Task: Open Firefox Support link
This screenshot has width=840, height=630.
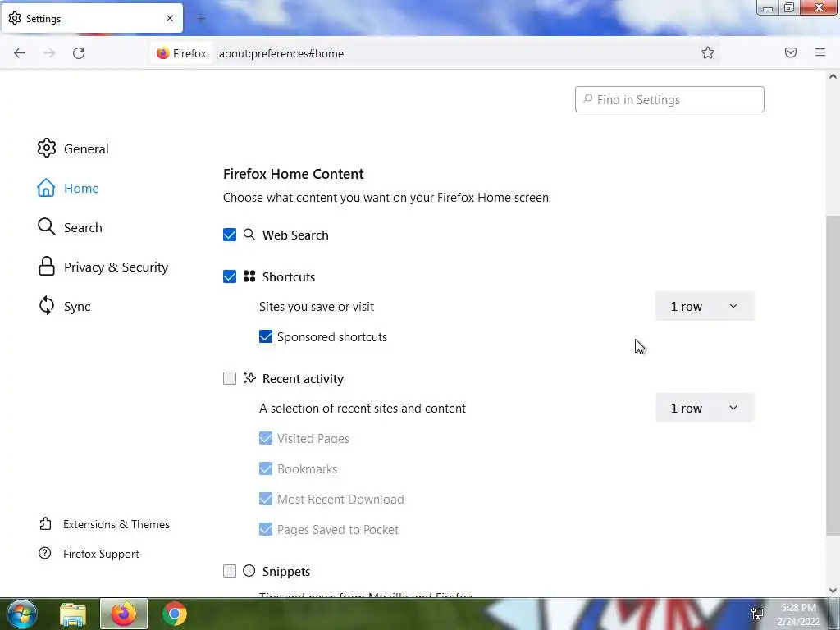Action: [101, 554]
